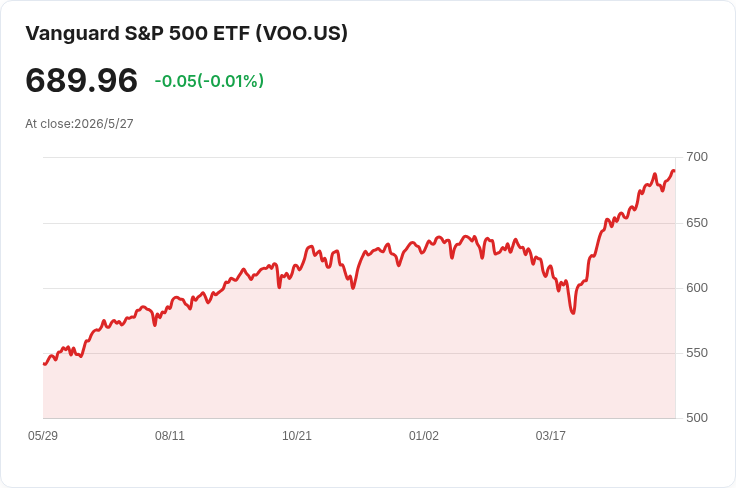The width and height of the screenshot is (736, 488).
Task: Click the 10/21 date axis label
Action: tap(297, 436)
